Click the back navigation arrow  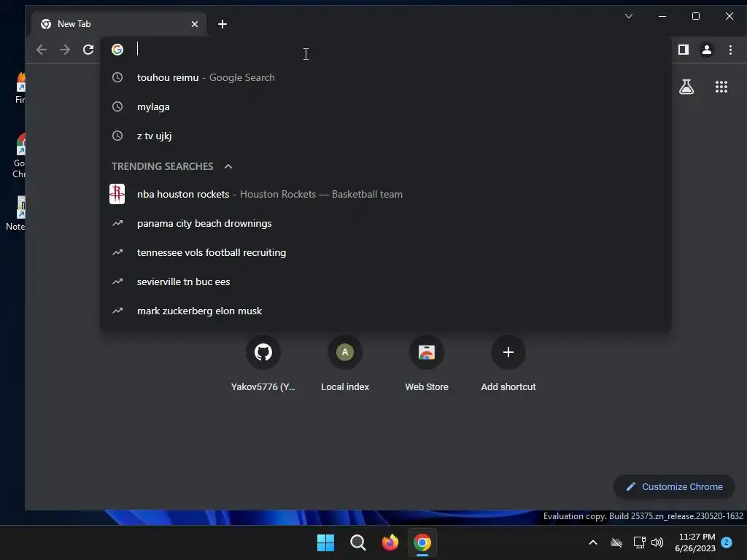42,50
